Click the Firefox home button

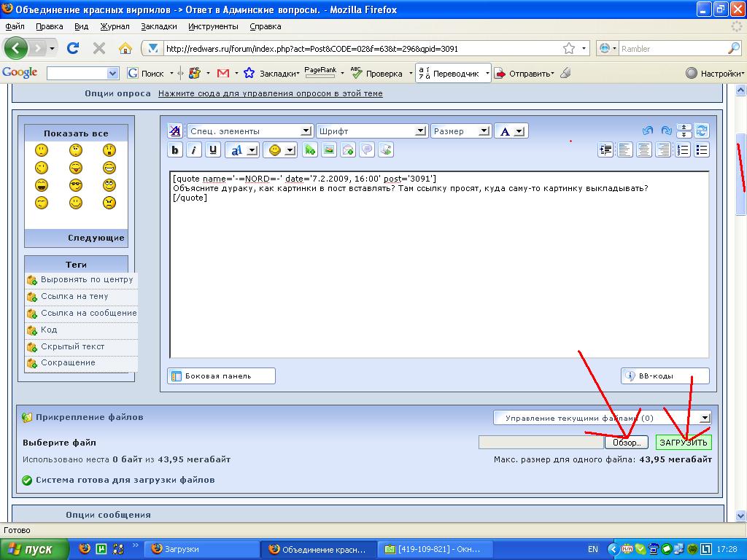125,48
